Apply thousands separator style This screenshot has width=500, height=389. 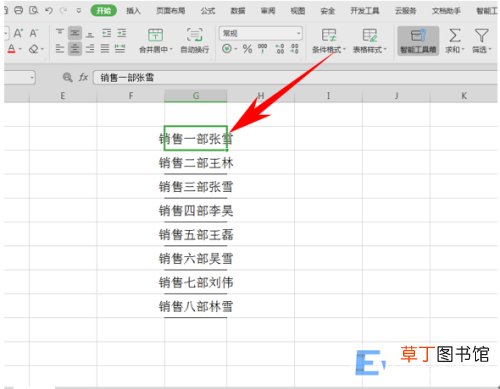point(263,49)
